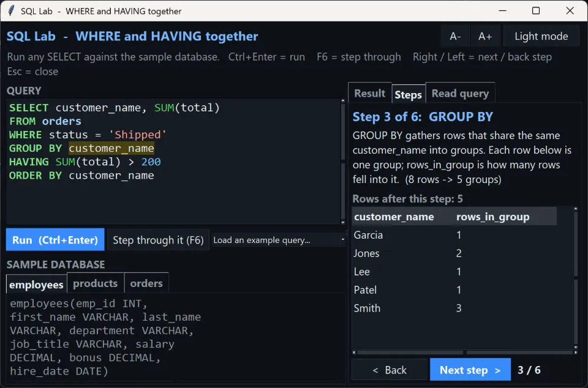This screenshot has height=388, width=588.
Task: Click the rows_in_group column header
Action: (x=504, y=217)
